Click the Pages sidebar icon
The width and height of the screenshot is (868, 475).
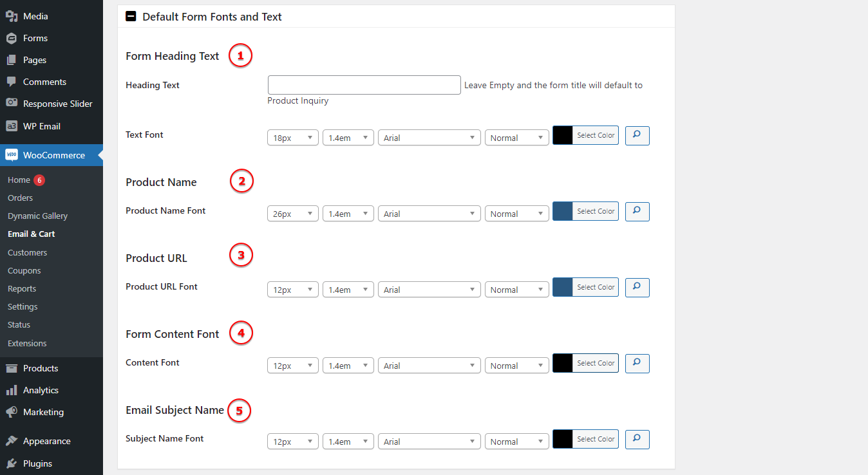coord(11,60)
